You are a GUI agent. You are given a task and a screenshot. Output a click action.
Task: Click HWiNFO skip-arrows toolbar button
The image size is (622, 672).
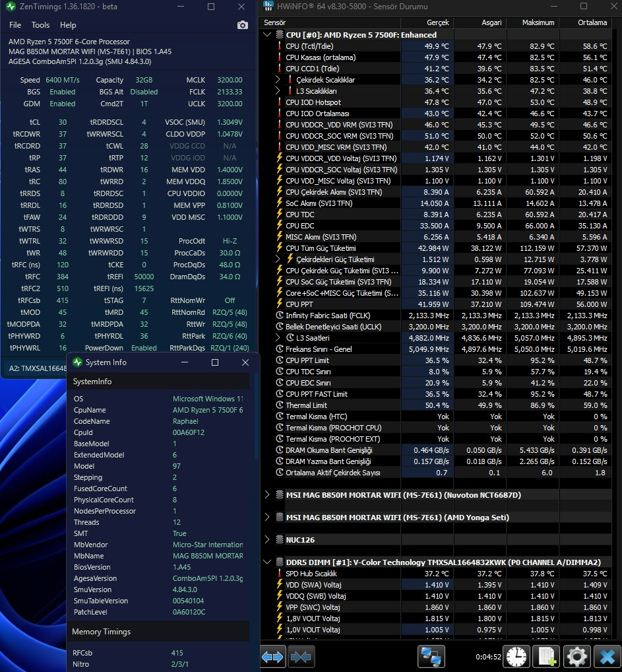pos(301,657)
